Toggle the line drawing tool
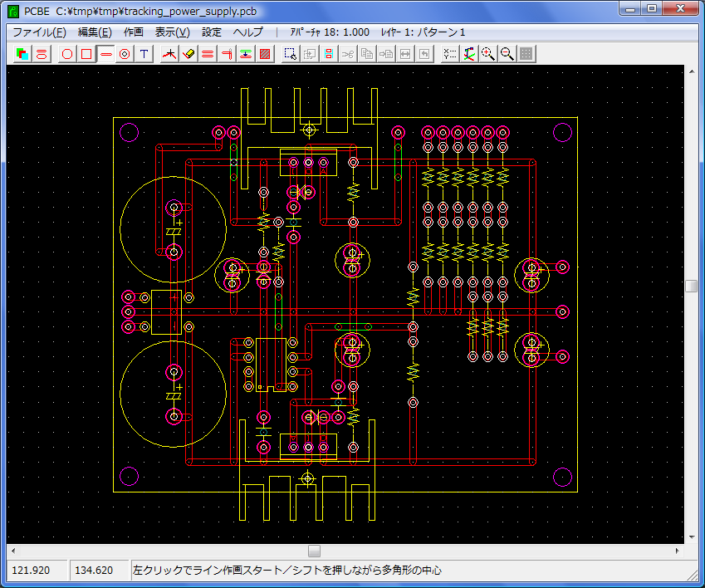Image resolution: width=705 pixels, height=588 pixels. pyautogui.click(x=105, y=54)
